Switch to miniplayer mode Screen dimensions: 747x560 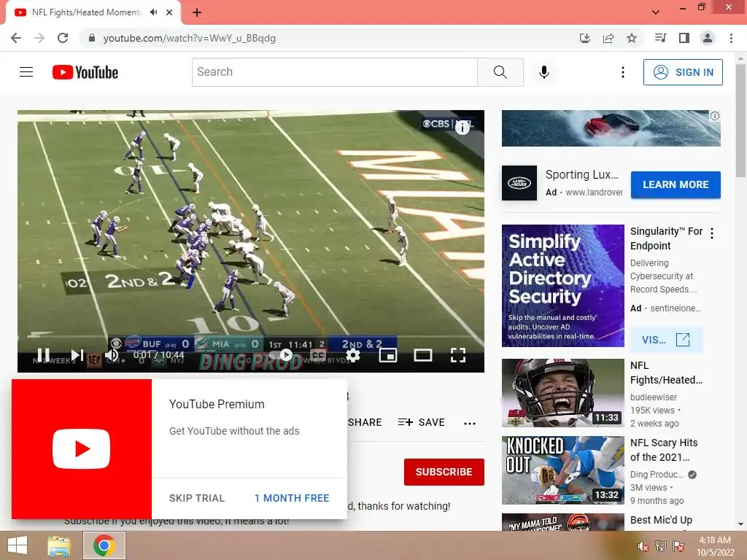388,355
